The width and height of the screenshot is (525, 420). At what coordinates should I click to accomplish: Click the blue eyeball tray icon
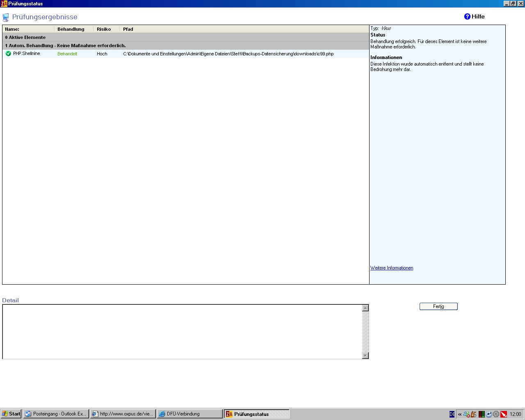coord(489,414)
